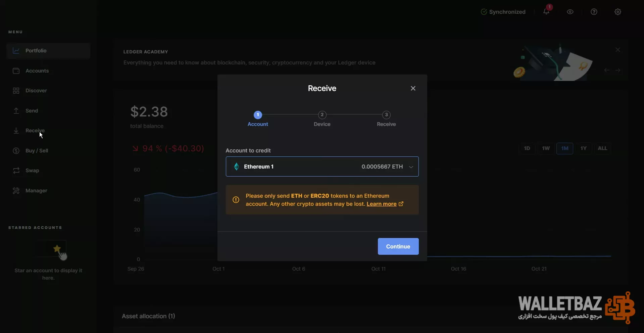Click the Manager tools icon

(16, 191)
